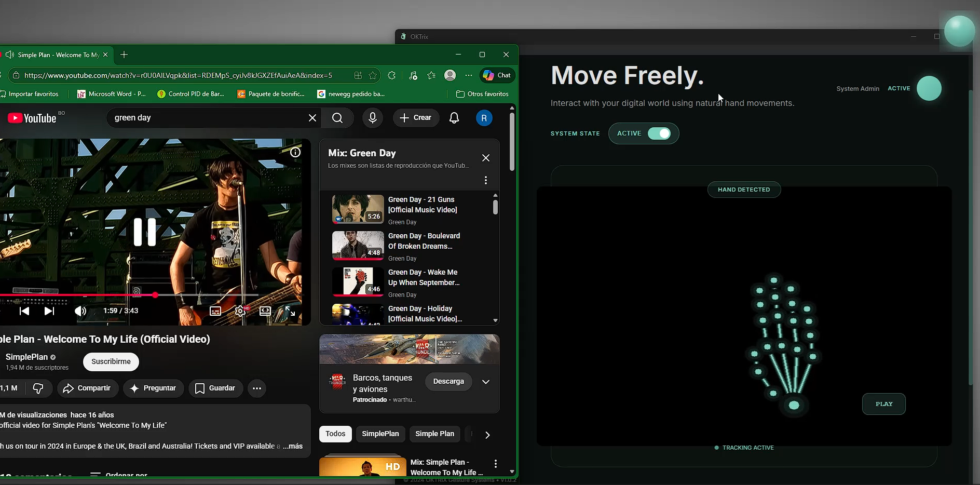Open 'Microsoft Word' bookmark
This screenshot has width=980, height=485.
coord(112,94)
